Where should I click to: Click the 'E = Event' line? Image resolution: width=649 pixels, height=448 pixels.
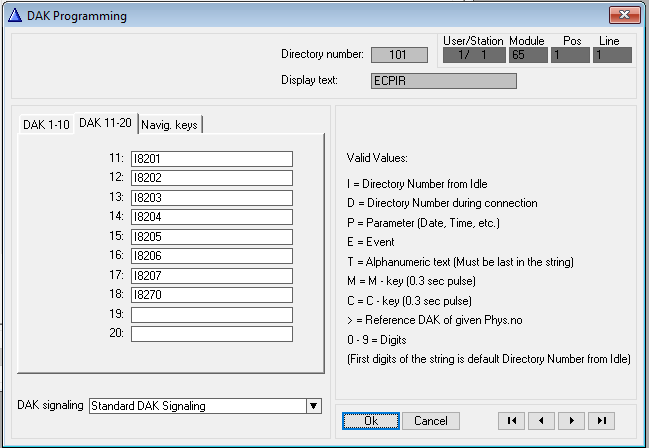pyautogui.click(x=371, y=242)
